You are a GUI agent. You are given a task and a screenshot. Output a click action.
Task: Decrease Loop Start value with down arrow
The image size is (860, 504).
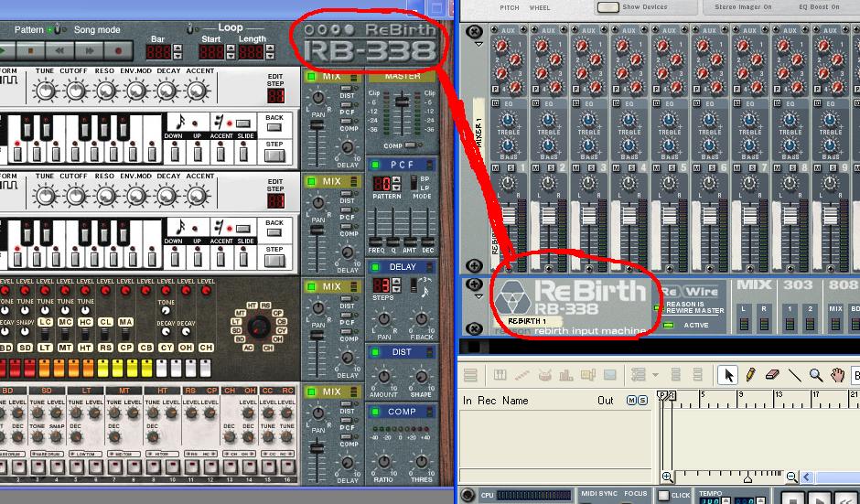tap(231, 56)
